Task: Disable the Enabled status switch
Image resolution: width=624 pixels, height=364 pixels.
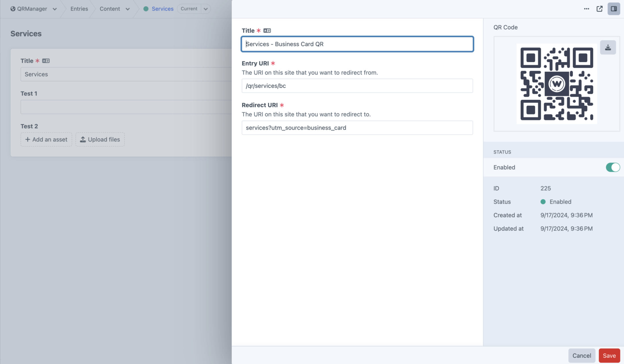Action: [613, 167]
